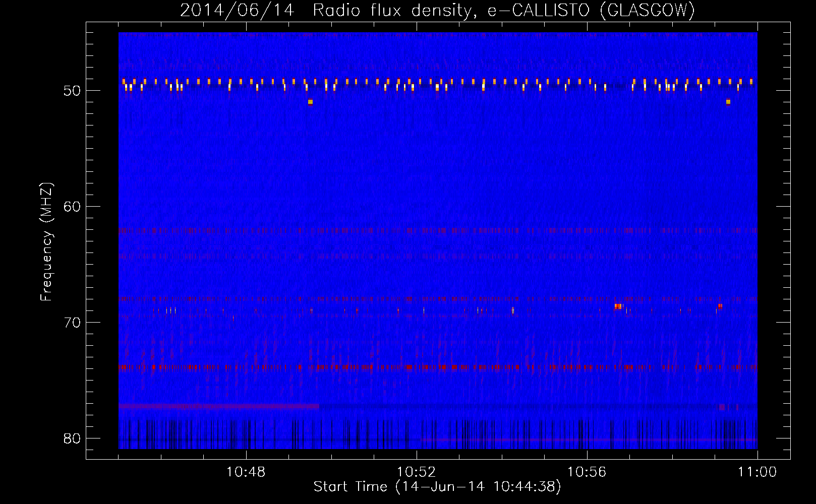Click the 10:52 time tick label
Viewport: 816px width, 504px height.
point(417,472)
